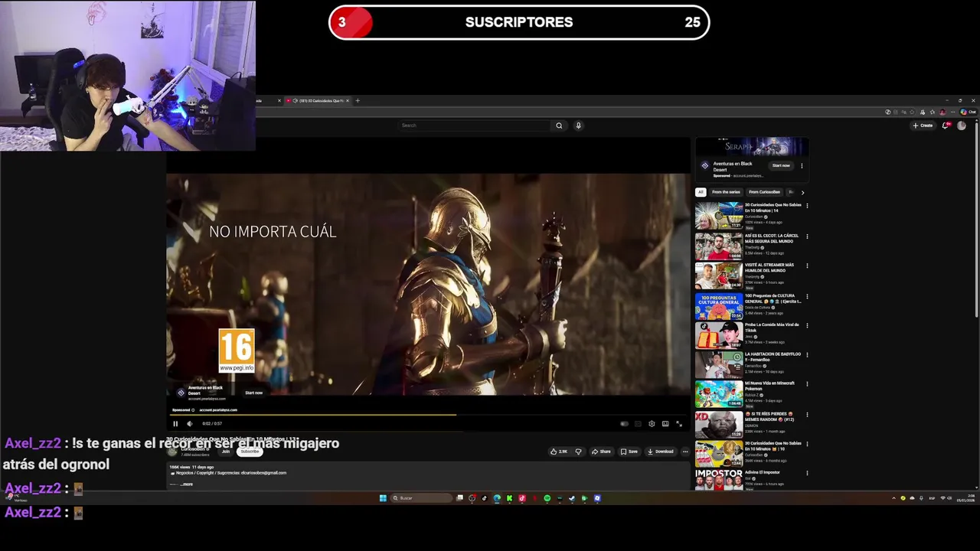Open the Windows Start menu
This screenshot has width=980, height=551.
pyautogui.click(x=383, y=498)
